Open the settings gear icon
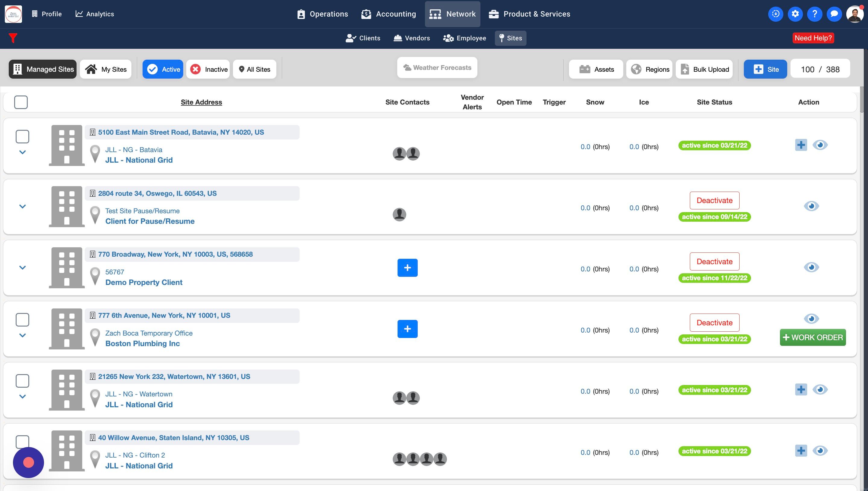This screenshot has height=491, width=868. pyautogui.click(x=795, y=14)
